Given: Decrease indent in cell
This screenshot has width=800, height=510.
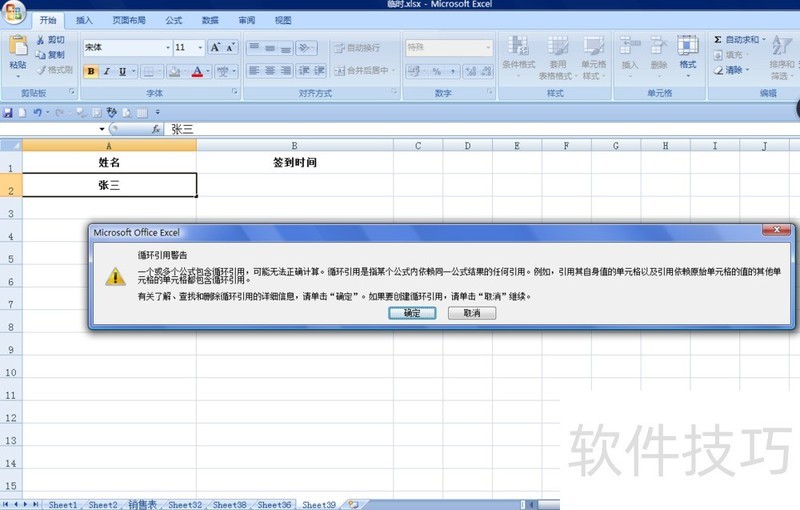Looking at the screenshot, I should (304, 70).
